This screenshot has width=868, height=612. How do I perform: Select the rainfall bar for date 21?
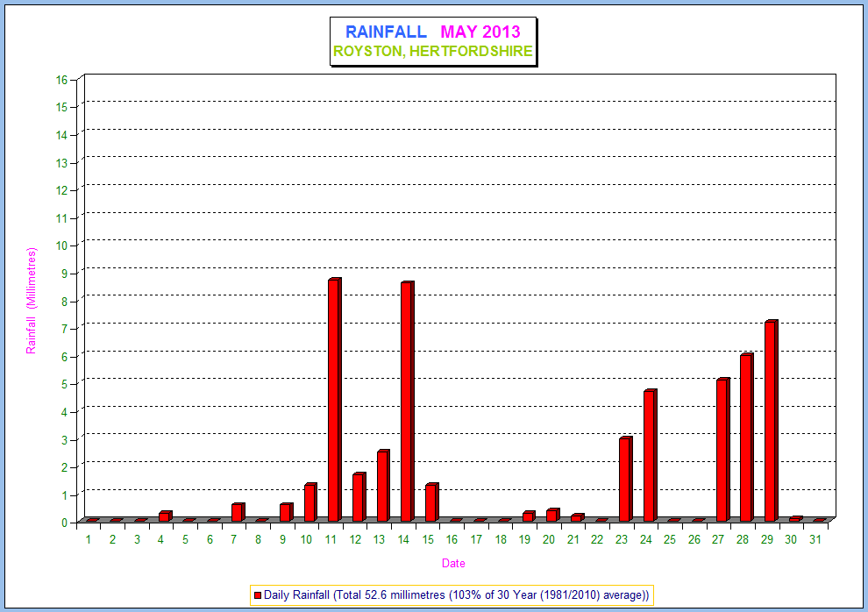tap(577, 517)
